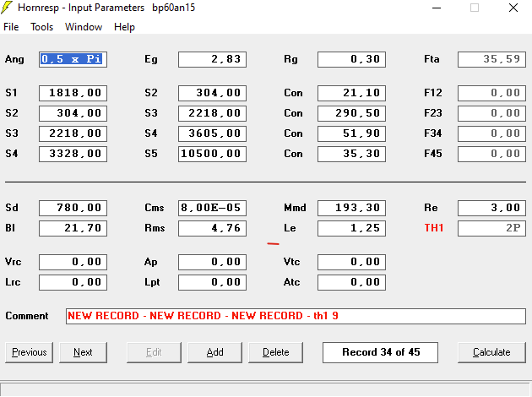Open the File menu
Image resolution: width=532 pixels, height=397 pixels.
[11, 27]
